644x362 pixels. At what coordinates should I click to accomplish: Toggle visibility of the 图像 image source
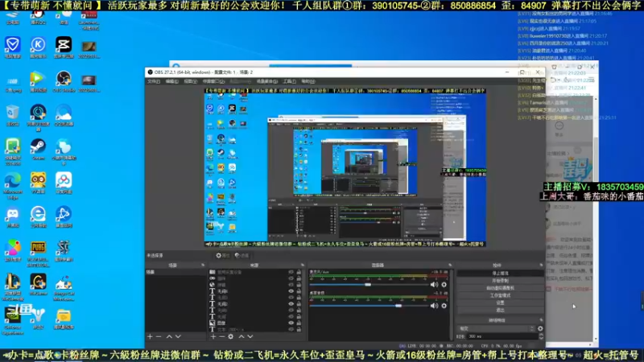coord(291,323)
